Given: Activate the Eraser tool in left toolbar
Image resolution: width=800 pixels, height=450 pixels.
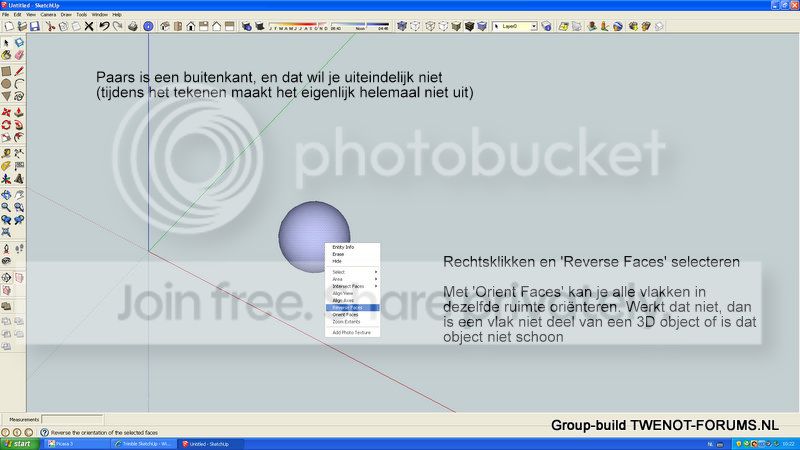Looking at the screenshot, I should 19,55.
